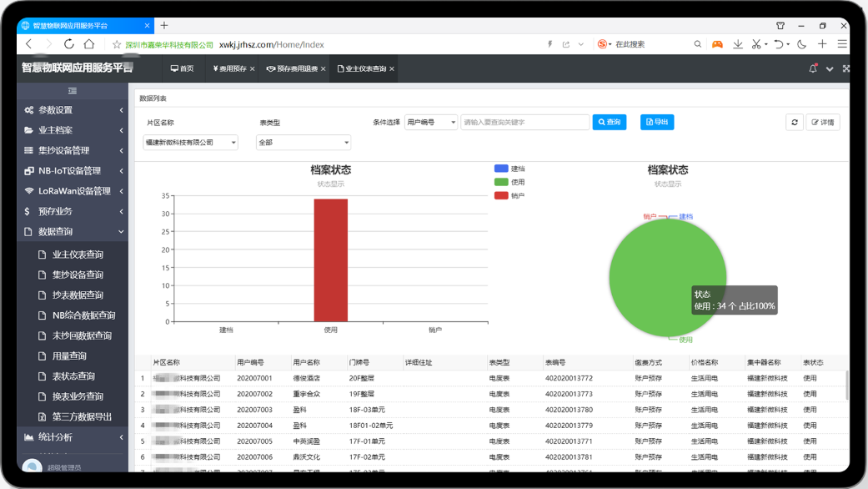Sort by 表编号 column header
Viewport: 868px width, 489px height.
(555, 363)
